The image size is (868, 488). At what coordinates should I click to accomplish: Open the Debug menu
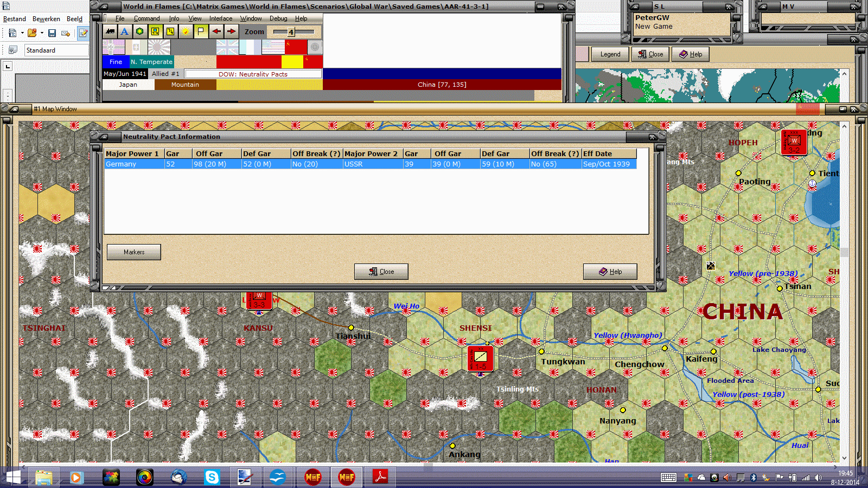[278, 18]
